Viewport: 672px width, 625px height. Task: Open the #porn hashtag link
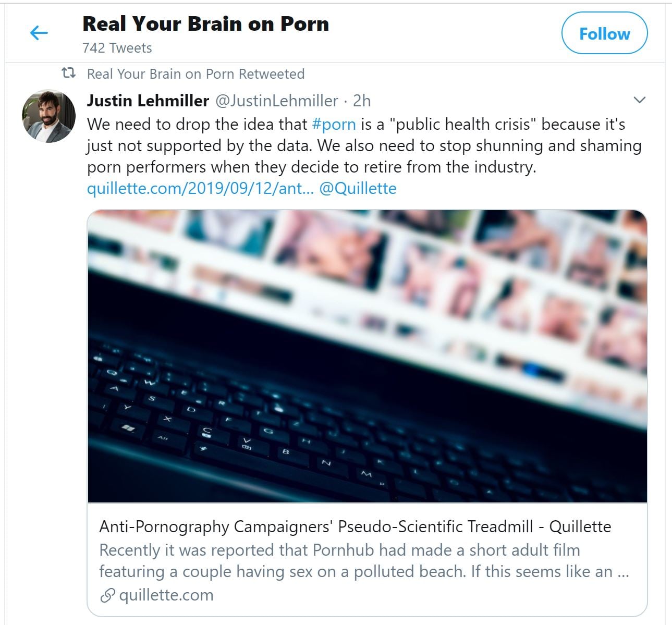pos(334,124)
